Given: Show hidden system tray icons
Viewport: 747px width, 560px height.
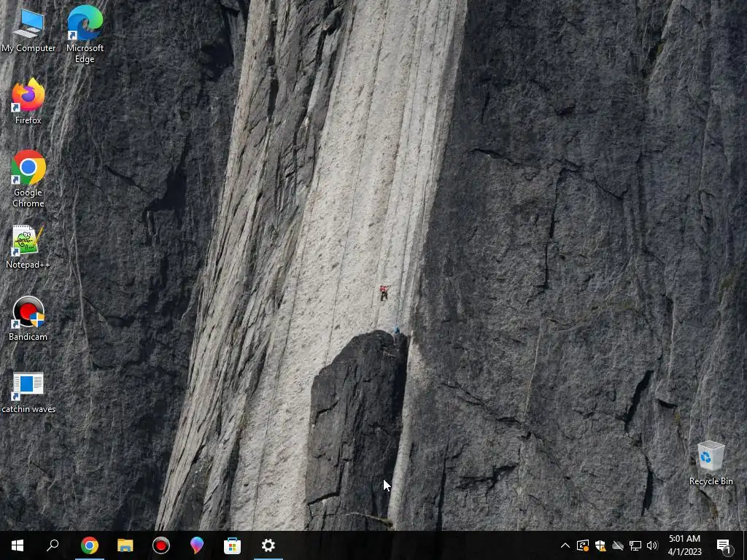Looking at the screenshot, I should tap(565, 545).
